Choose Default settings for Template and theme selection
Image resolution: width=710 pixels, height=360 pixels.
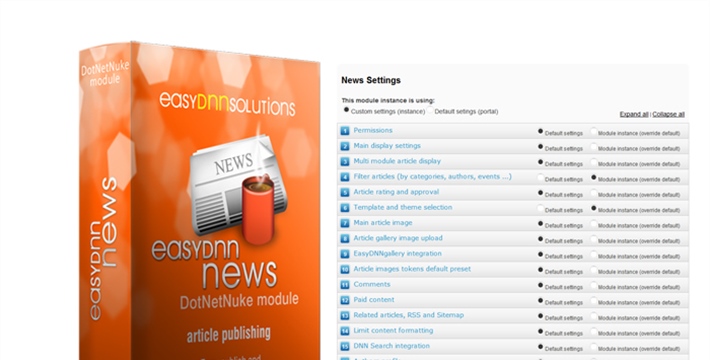point(540,208)
